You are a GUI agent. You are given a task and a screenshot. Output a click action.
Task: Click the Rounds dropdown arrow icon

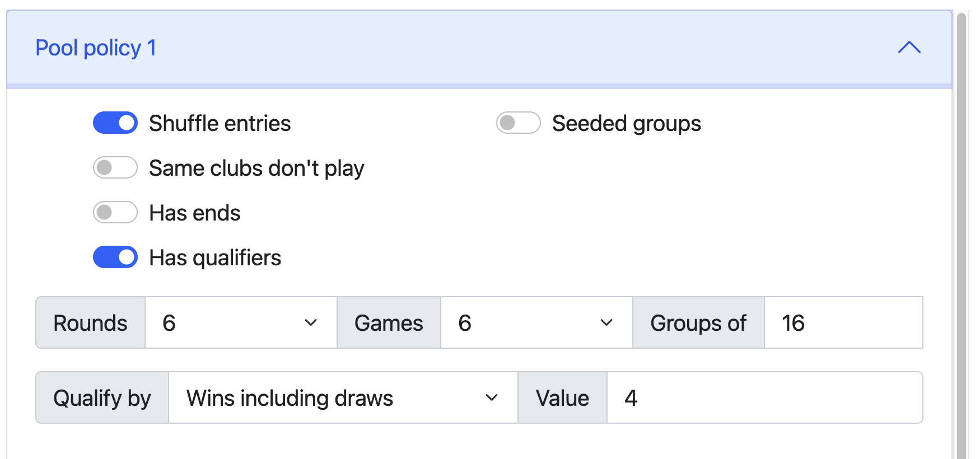pos(311,323)
